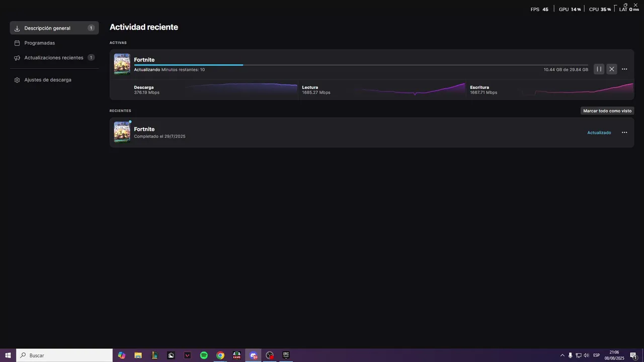Click the Buscar taskbar search box
644x362 pixels.
coord(64,355)
